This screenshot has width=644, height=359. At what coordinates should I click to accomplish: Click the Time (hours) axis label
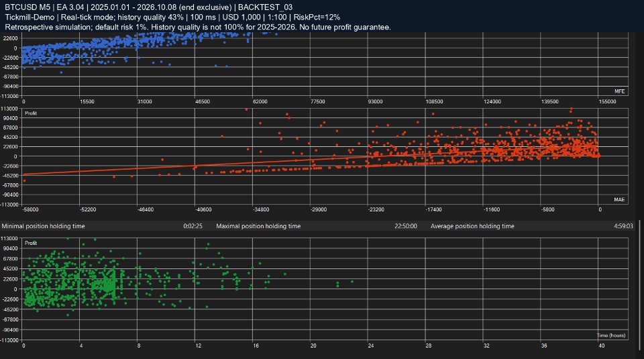tap(611, 336)
